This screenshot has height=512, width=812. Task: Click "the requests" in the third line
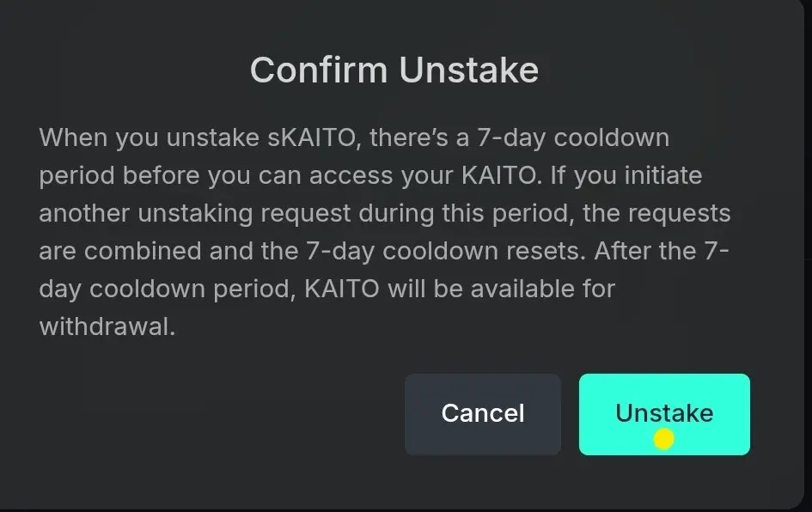[x=656, y=214]
